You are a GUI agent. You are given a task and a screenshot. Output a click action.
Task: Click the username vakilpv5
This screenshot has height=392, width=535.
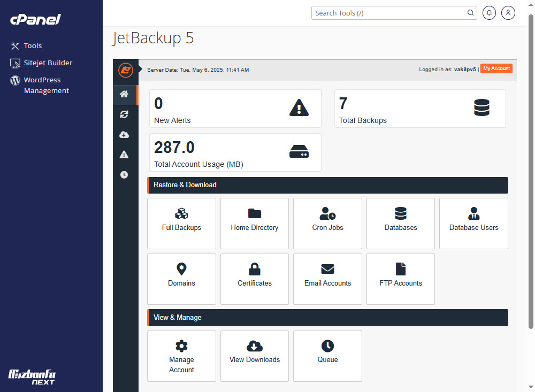click(465, 70)
